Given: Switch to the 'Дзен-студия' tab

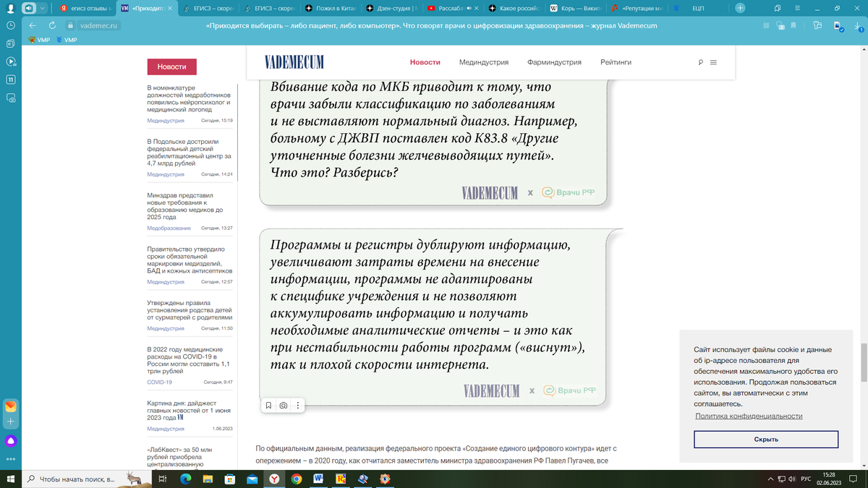Looking at the screenshot, I should point(393,8).
